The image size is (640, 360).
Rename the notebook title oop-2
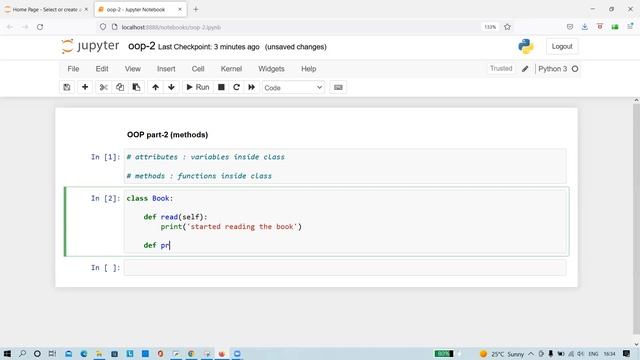click(x=142, y=46)
